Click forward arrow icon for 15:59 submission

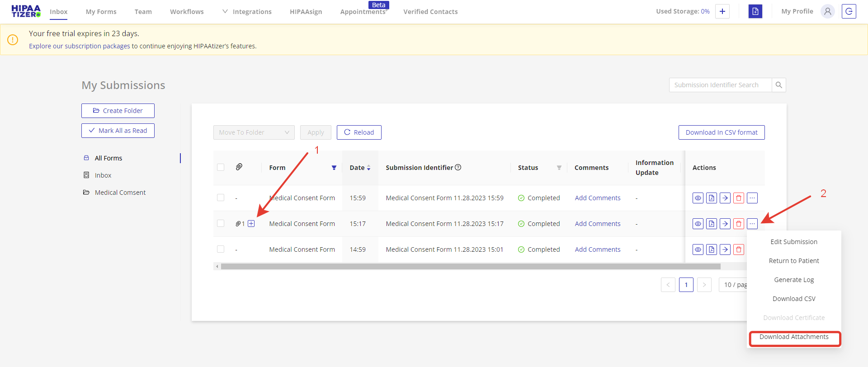(x=725, y=198)
